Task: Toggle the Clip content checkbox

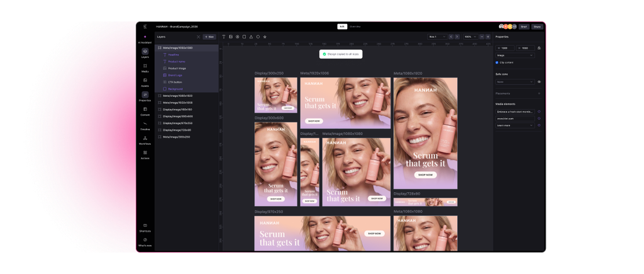Action: tap(497, 62)
